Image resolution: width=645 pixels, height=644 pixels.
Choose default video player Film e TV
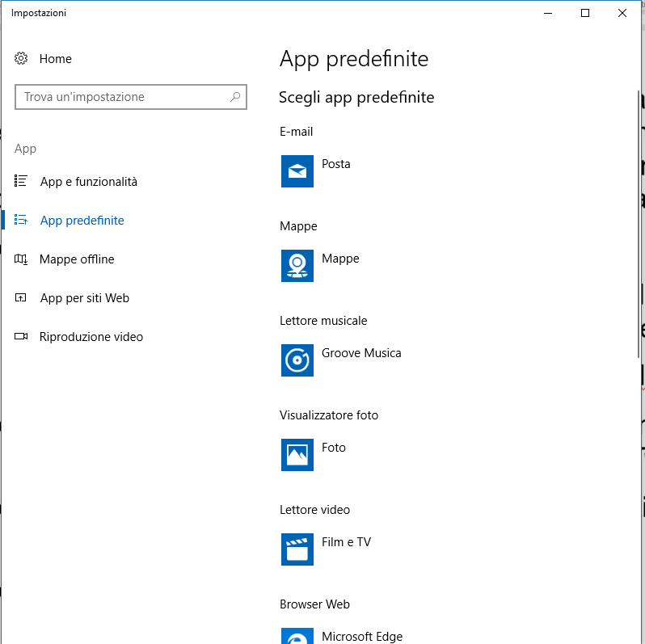[346, 542]
